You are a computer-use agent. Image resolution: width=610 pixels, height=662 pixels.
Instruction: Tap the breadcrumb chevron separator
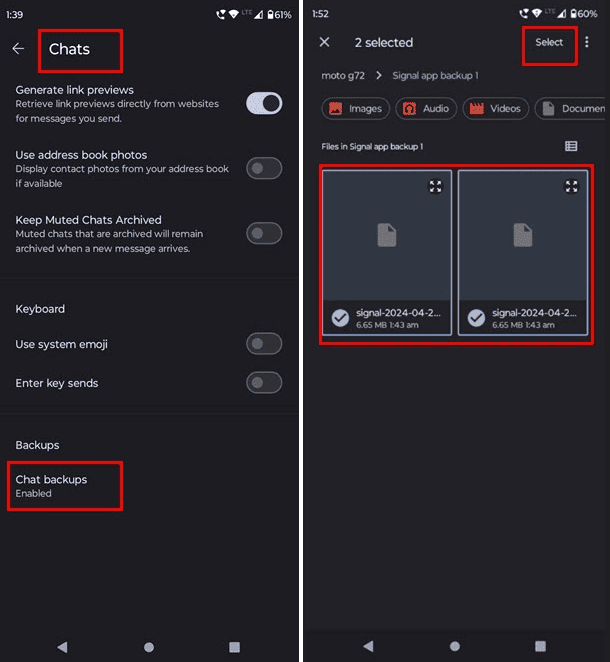[x=379, y=76]
